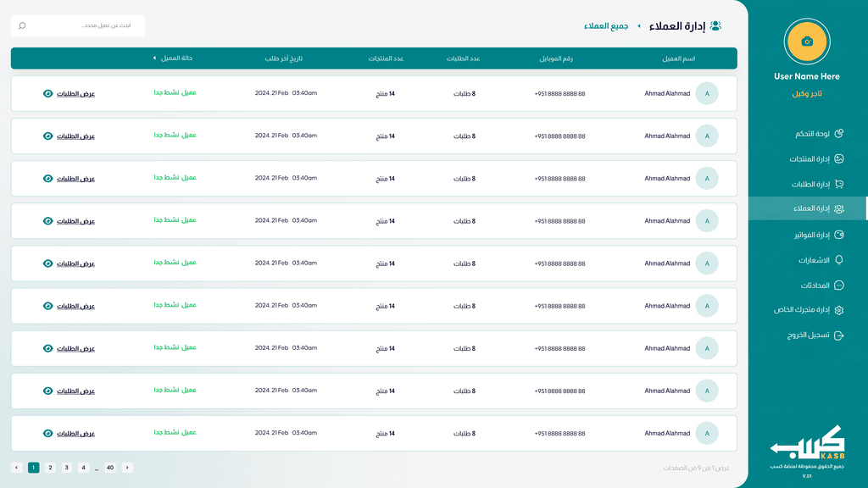
Task: Select page 1 in pagination
Action: (x=33, y=468)
